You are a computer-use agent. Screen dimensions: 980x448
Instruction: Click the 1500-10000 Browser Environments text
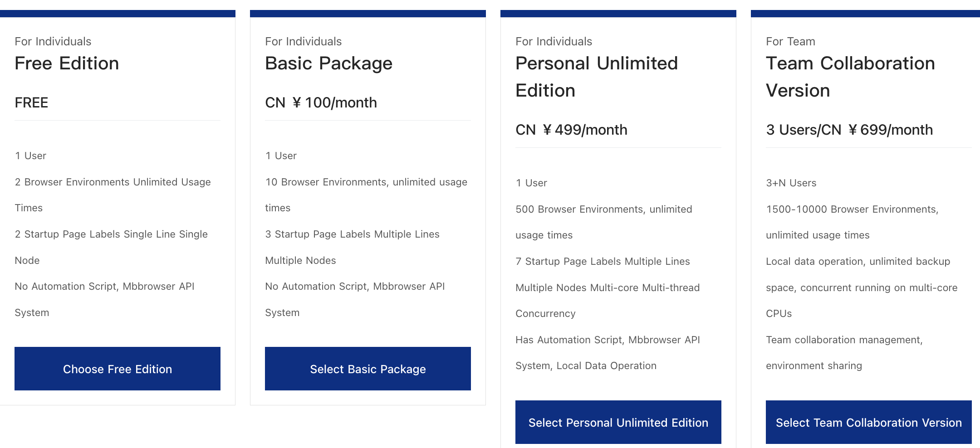click(852, 209)
